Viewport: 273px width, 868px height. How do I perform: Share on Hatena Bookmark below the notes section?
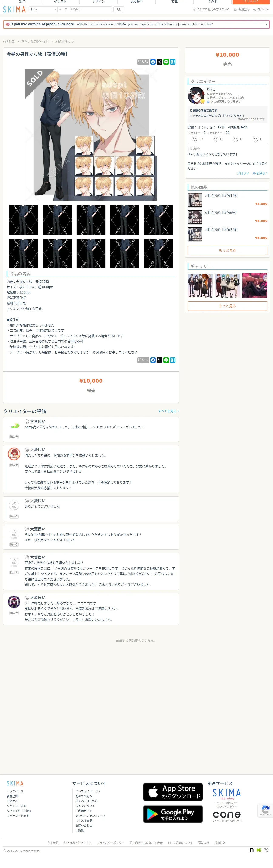coord(173,360)
